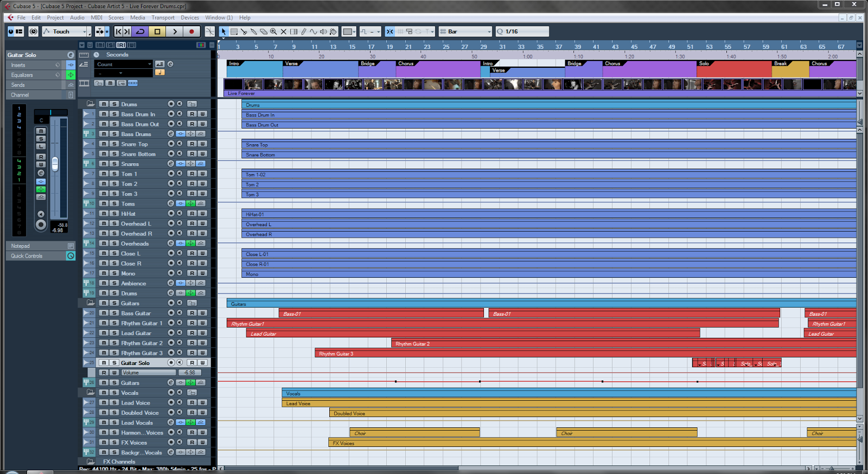Viewport: 868px width, 474px height.
Task: Select the Draw pencil tool
Action: (303, 31)
